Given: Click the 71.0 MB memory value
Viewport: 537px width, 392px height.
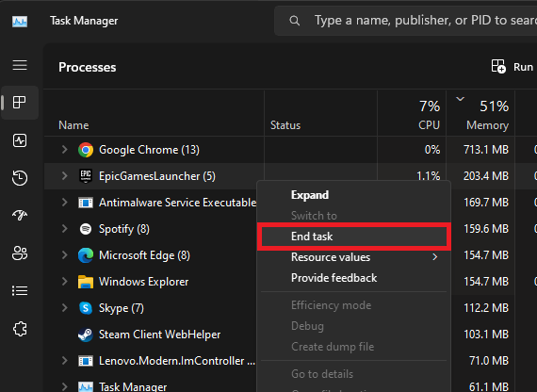Looking at the screenshot, I should 489,361.
